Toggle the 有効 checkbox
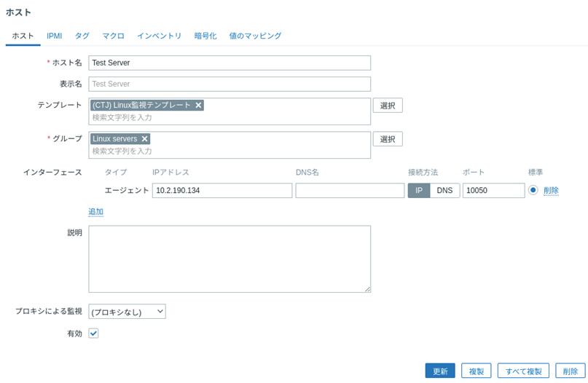 (x=93, y=333)
